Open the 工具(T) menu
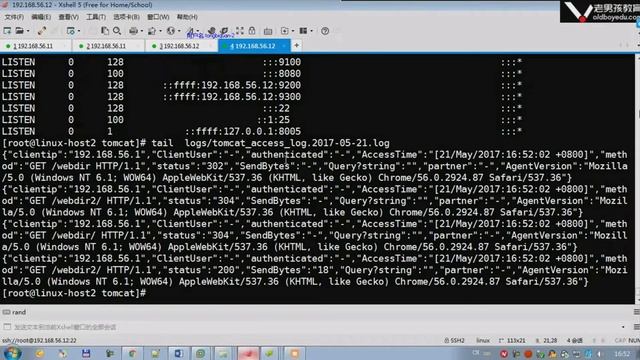The width and height of the screenshot is (640, 360). 96,17
